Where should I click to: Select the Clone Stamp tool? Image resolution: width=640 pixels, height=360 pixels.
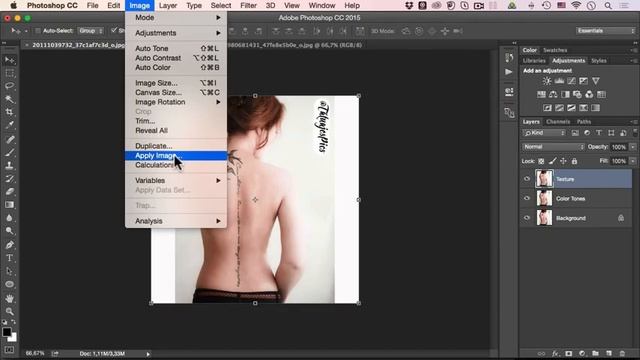[10, 166]
